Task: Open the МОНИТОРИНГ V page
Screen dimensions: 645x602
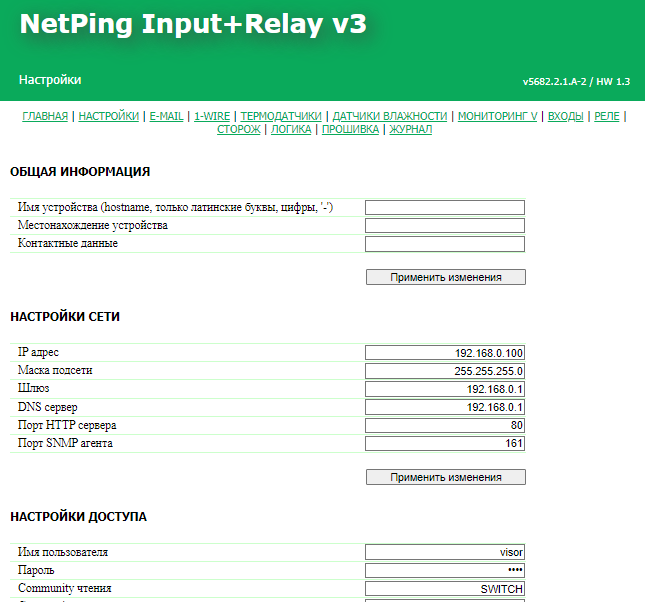Action: 498,116
